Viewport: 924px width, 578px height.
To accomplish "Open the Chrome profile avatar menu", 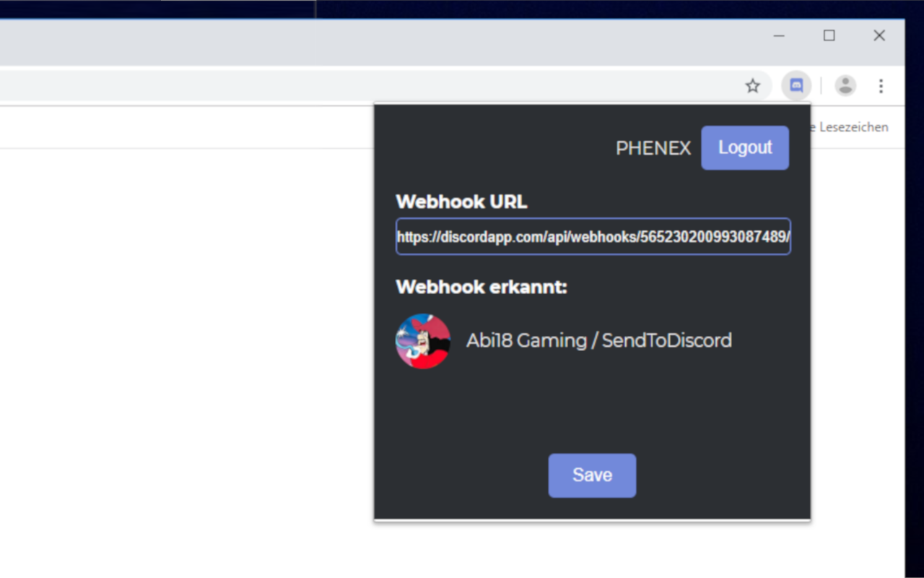I will click(845, 86).
